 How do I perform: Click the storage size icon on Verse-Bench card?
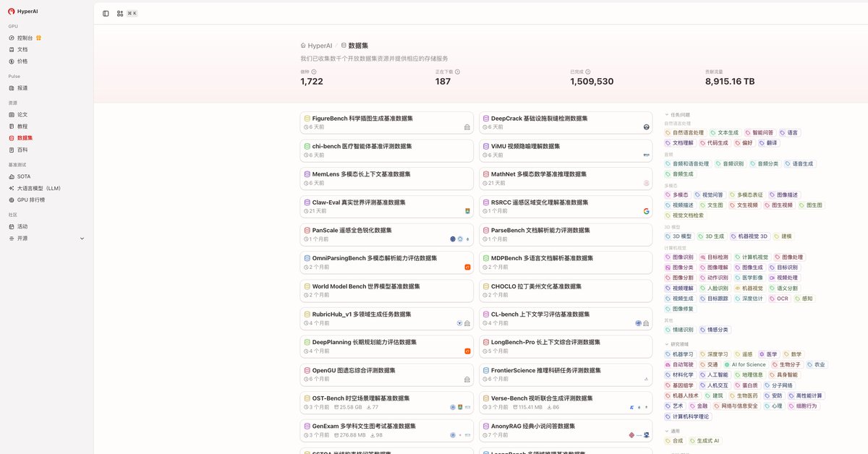(515, 407)
